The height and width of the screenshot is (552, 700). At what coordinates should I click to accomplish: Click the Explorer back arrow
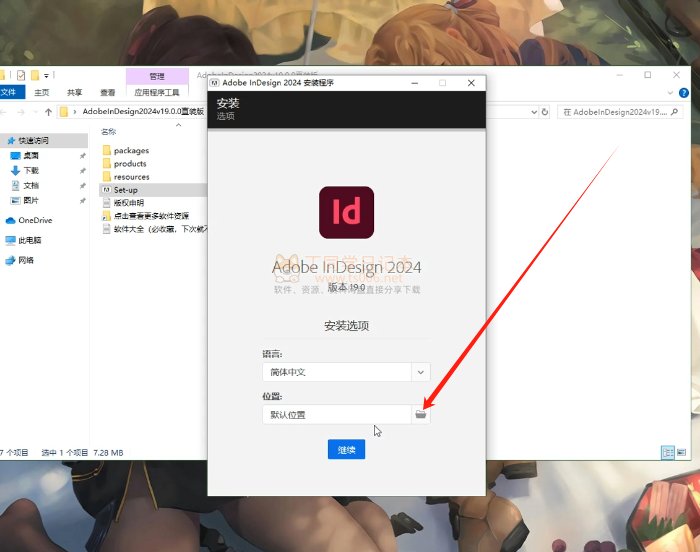[4, 112]
